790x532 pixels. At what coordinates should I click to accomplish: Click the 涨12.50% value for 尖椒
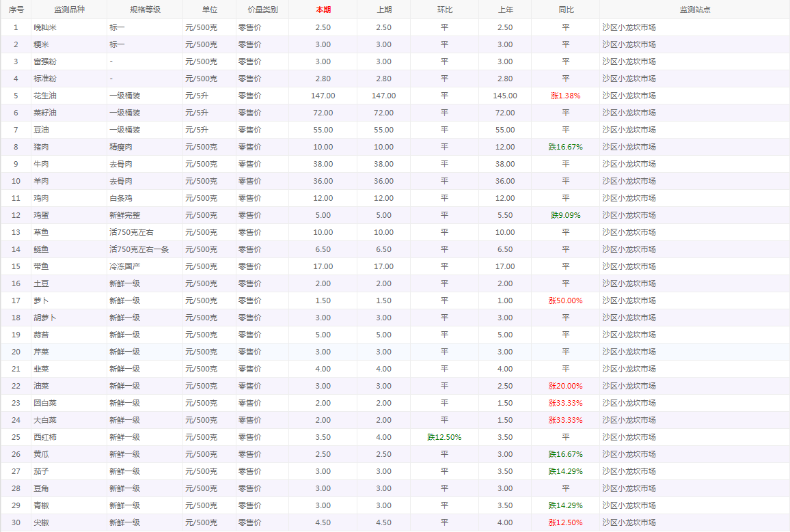(x=566, y=523)
